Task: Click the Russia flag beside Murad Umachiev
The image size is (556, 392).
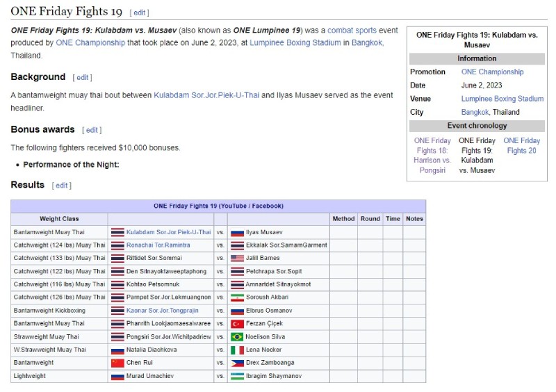Action: tap(117, 376)
